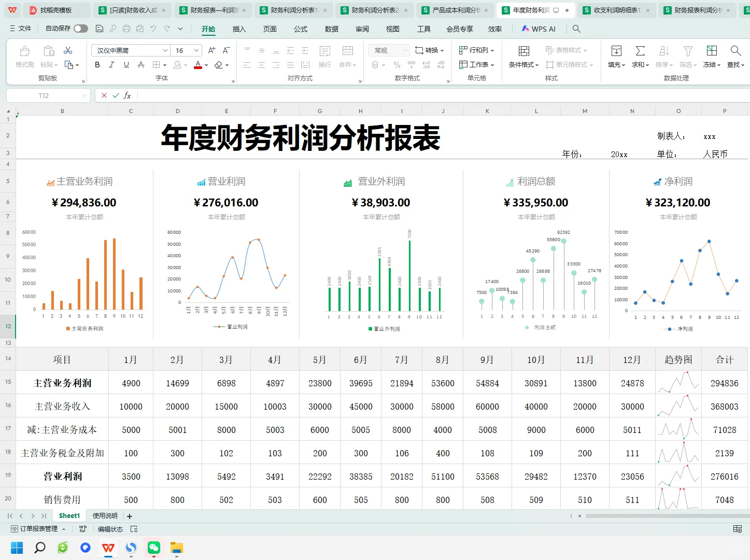The width and height of the screenshot is (750, 560).
Task: Click the save icon in quick access bar
Action: coord(100,29)
